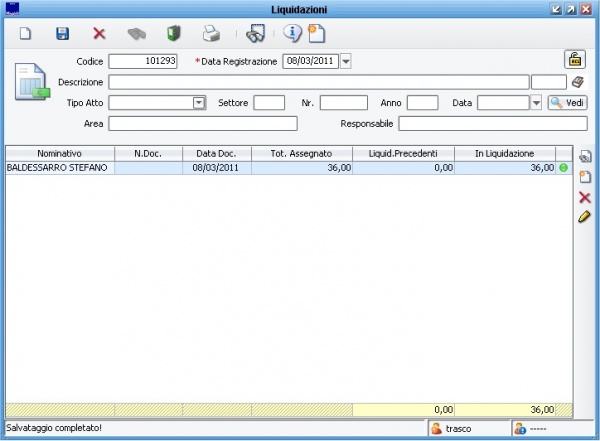600x441 pixels.
Task: Click the Codice field showing 101293
Action: coord(143,62)
